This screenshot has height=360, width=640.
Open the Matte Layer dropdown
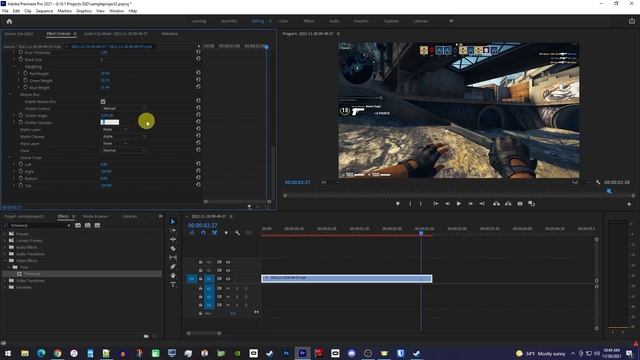pos(115,129)
